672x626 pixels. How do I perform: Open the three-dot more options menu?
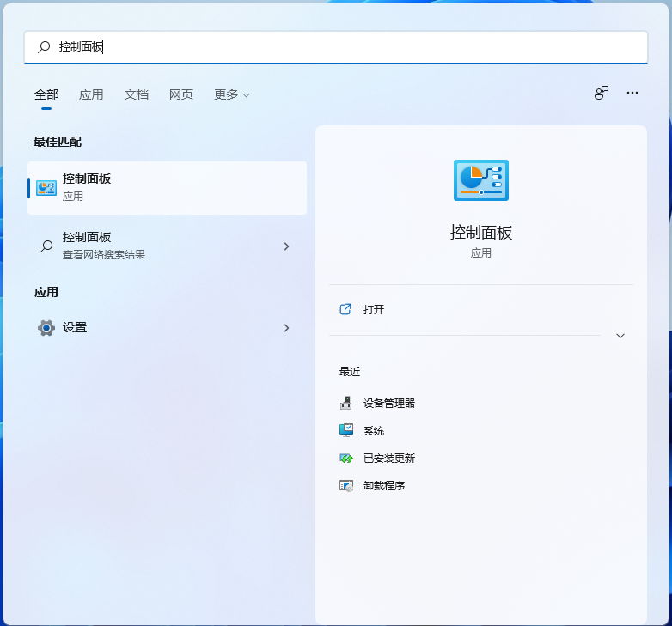coord(632,93)
